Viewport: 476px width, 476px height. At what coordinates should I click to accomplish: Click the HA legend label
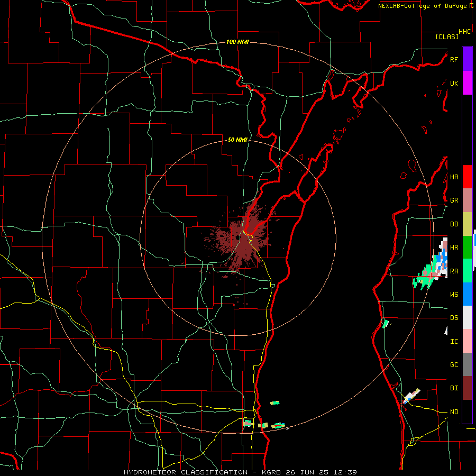coord(454,177)
